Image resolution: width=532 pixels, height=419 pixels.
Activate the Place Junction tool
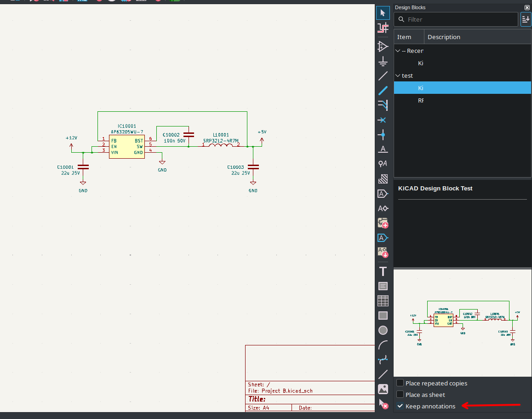click(383, 135)
